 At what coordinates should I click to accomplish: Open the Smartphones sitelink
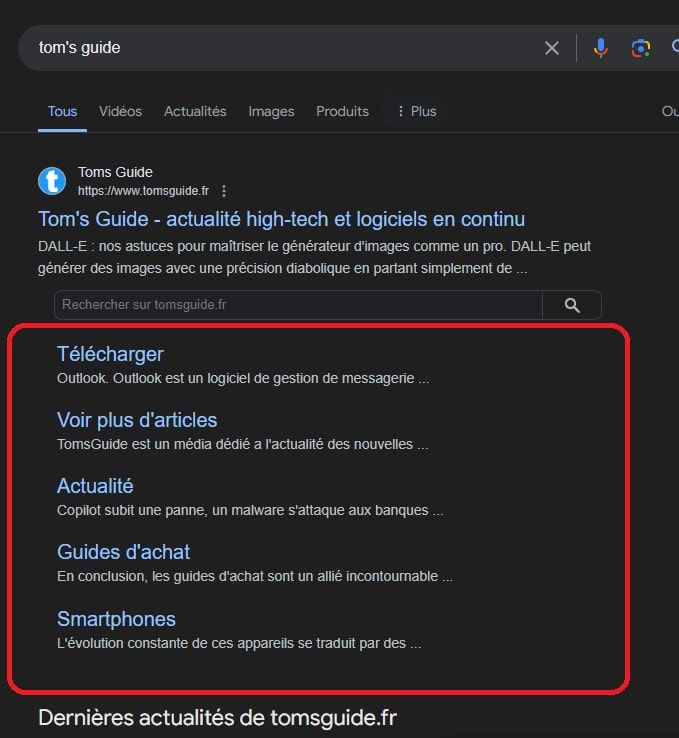click(x=116, y=618)
